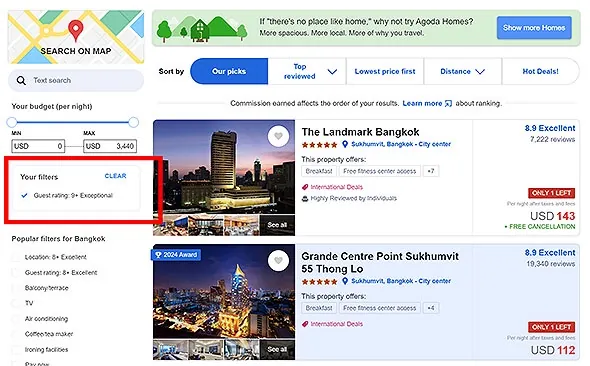Click the search magnifier icon in text search
This screenshot has width=590, height=366.
click(x=21, y=80)
